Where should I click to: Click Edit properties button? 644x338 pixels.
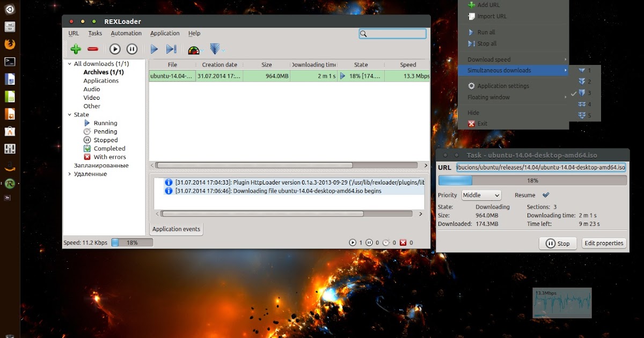pos(604,243)
